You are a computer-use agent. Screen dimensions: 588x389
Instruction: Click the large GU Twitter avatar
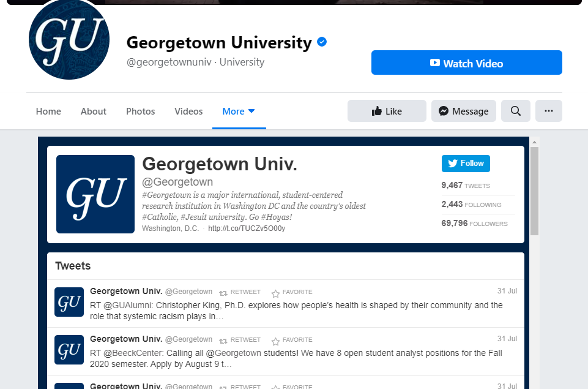point(95,194)
